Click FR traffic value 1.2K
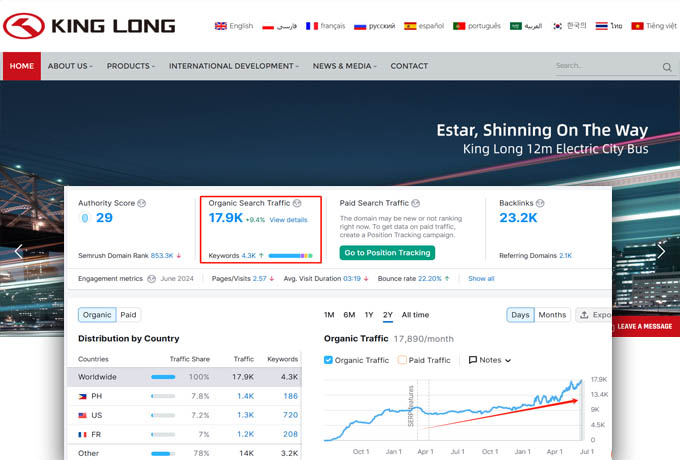 pyautogui.click(x=245, y=434)
